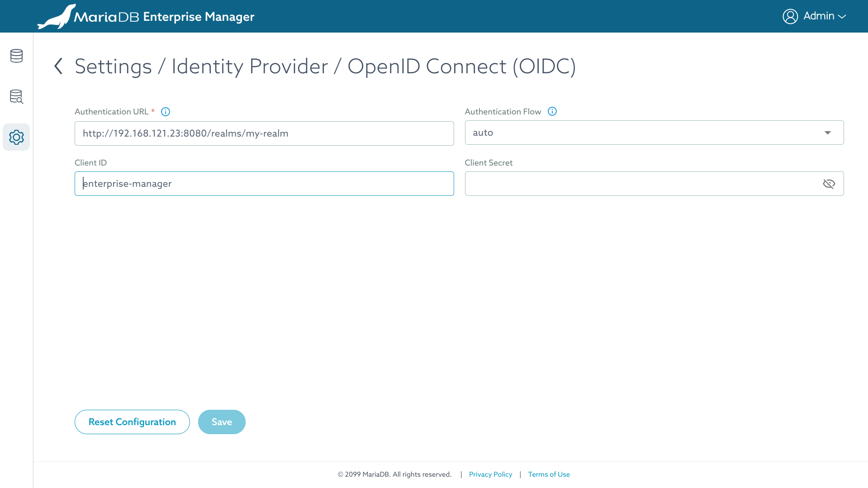This screenshot has height=488, width=868.
Task: Click the 'auto' value in Authentication Flow
Action: 483,133
